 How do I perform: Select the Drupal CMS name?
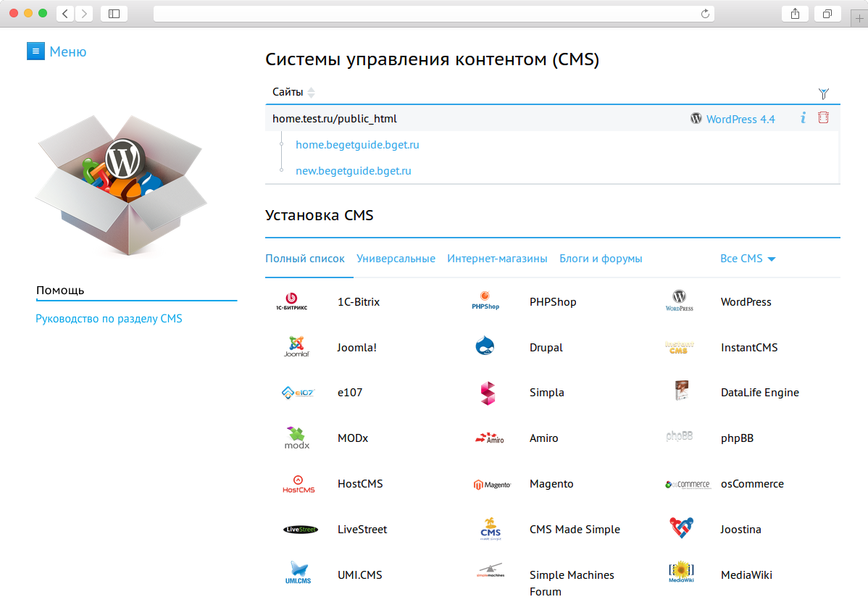[546, 347]
